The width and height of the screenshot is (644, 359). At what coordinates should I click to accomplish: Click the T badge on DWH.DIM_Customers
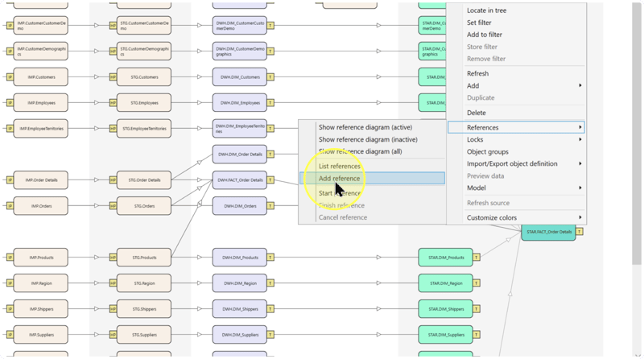coord(270,76)
